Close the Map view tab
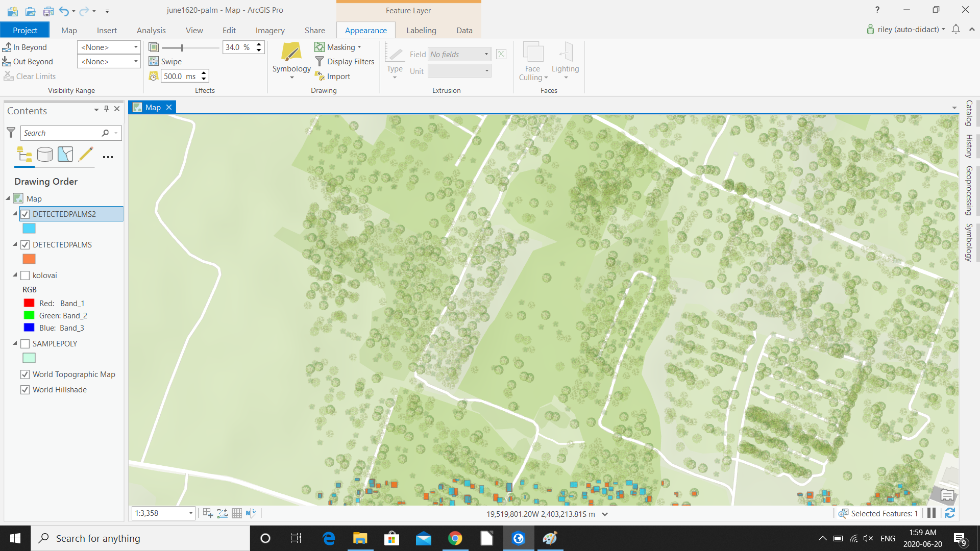The width and height of the screenshot is (980, 551). (x=169, y=107)
